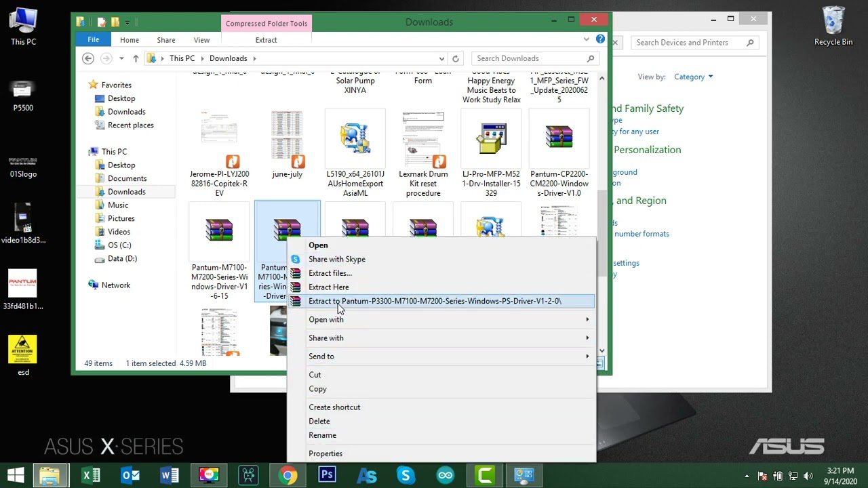Open Photoshop from the taskbar
Screen dimensions: 868x488
pos(327,475)
